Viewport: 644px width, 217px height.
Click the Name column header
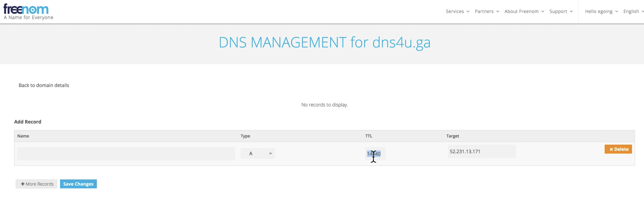[23, 136]
